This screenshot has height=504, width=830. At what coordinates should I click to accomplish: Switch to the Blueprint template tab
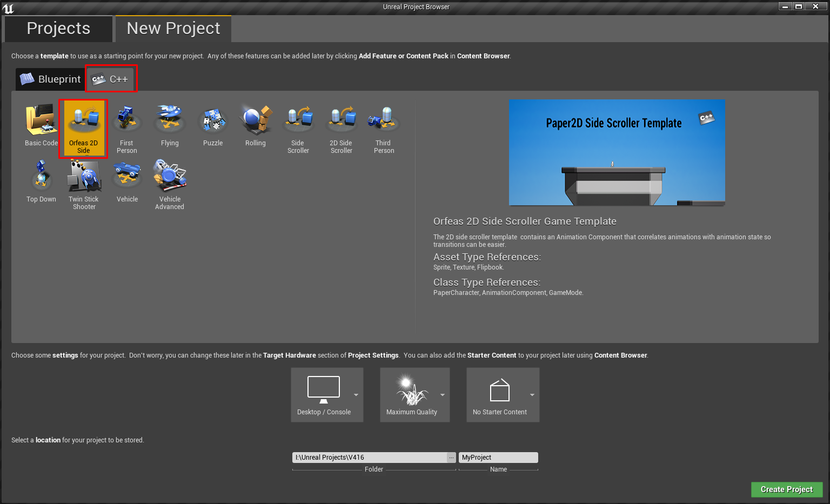pyautogui.click(x=50, y=79)
